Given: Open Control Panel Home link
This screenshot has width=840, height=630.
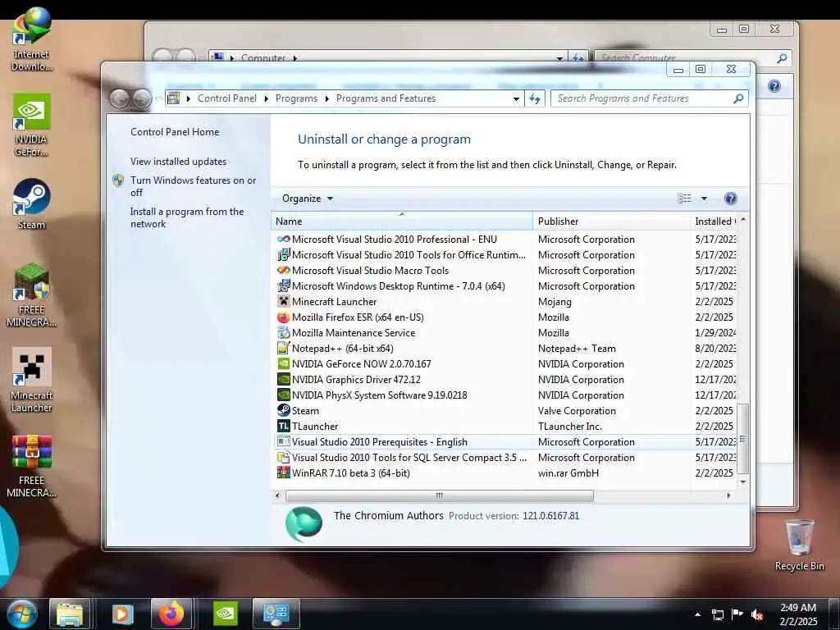Looking at the screenshot, I should coord(175,132).
